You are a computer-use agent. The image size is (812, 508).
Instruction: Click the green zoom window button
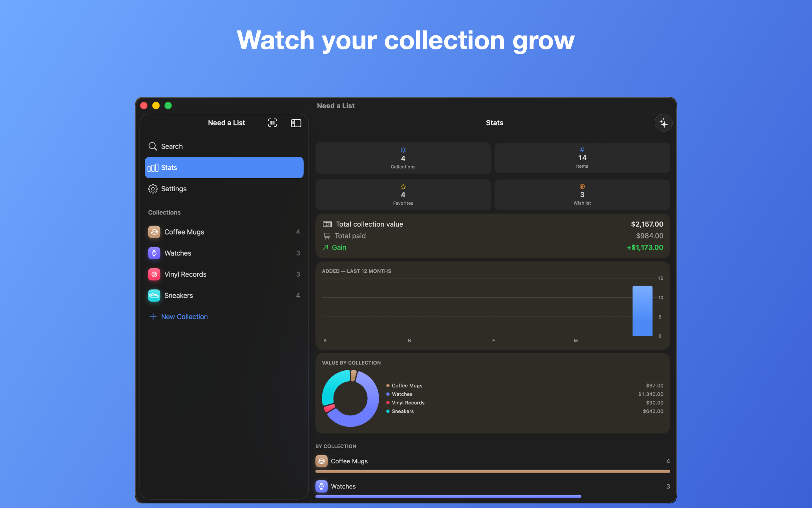pyautogui.click(x=168, y=106)
